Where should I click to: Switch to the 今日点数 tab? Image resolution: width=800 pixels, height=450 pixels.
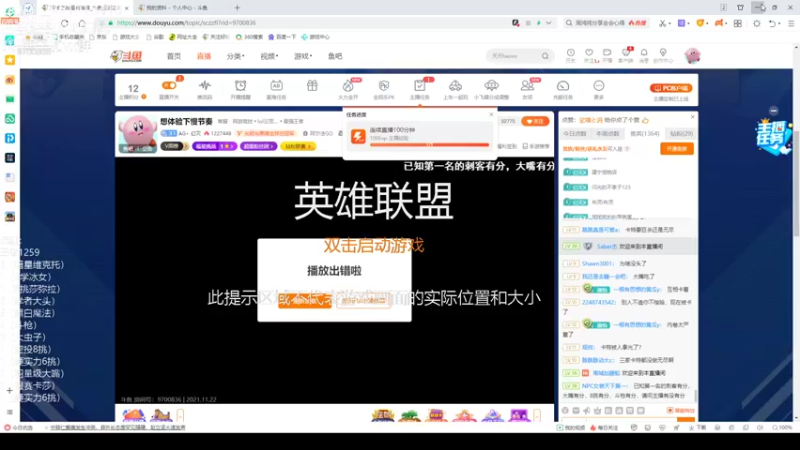click(x=574, y=134)
